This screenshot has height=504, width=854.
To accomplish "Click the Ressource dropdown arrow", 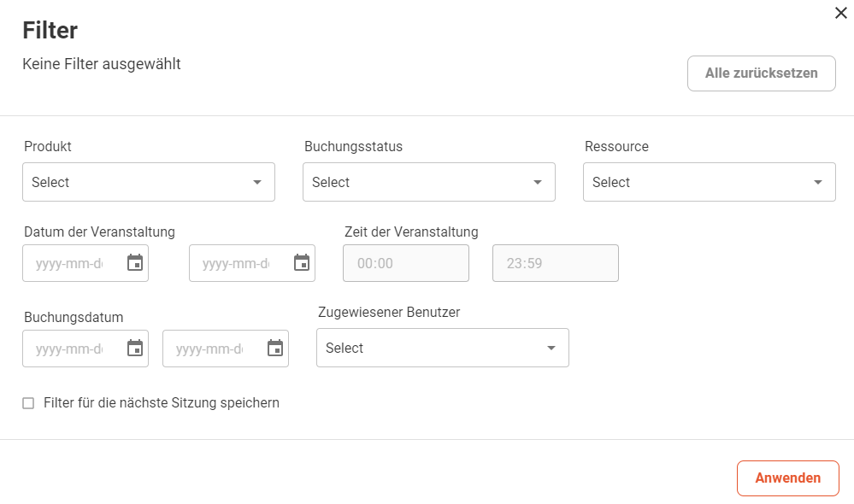I will pyautogui.click(x=818, y=182).
